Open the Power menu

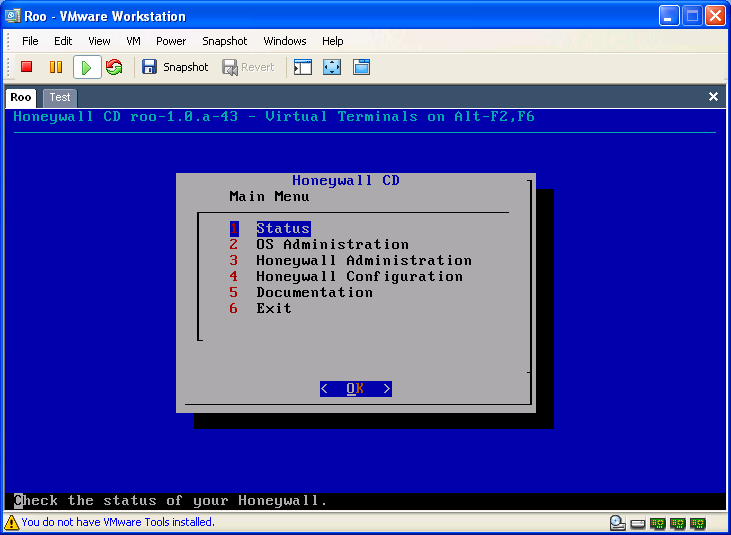171,41
